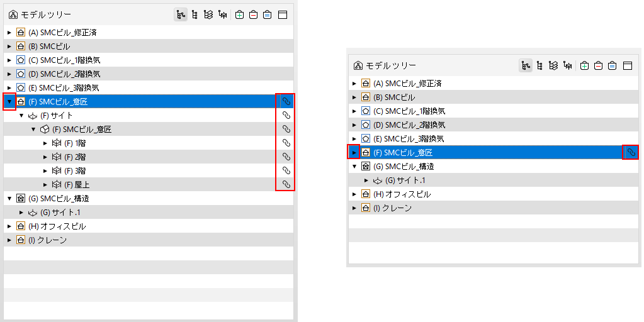Expand (F) 1階 storey node
This screenshot has height=322, width=644.
coord(45,143)
